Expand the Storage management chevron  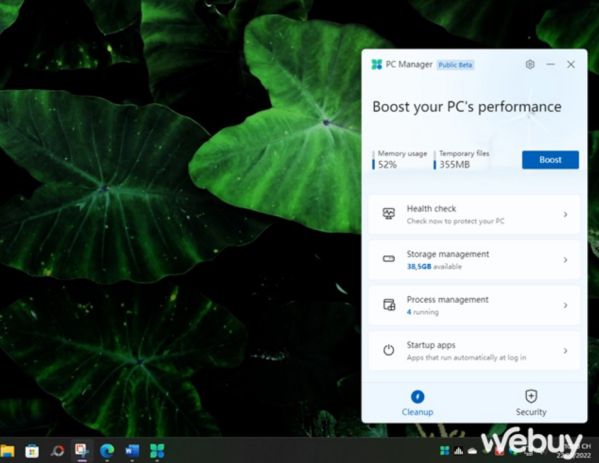pos(565,260)
